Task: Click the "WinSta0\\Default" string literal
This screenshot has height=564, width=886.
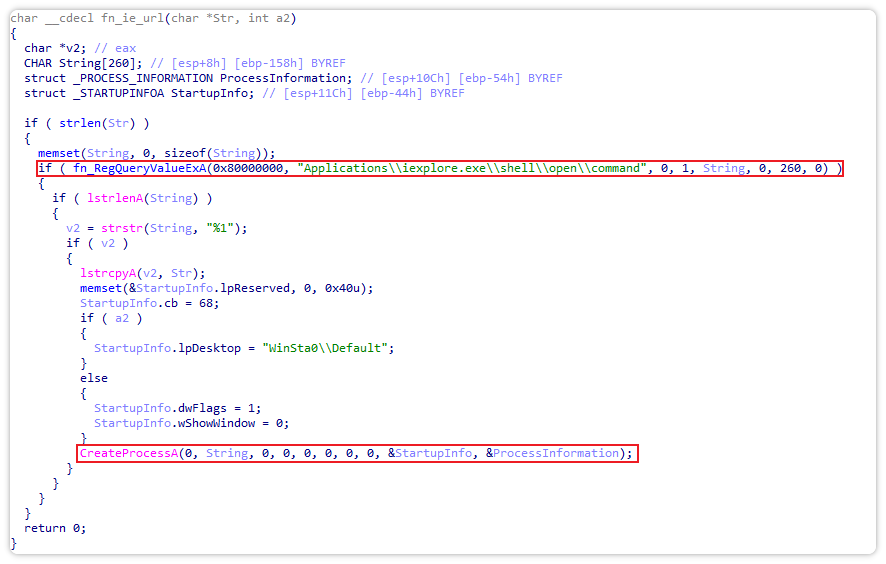Action: [x=329, y=348]
